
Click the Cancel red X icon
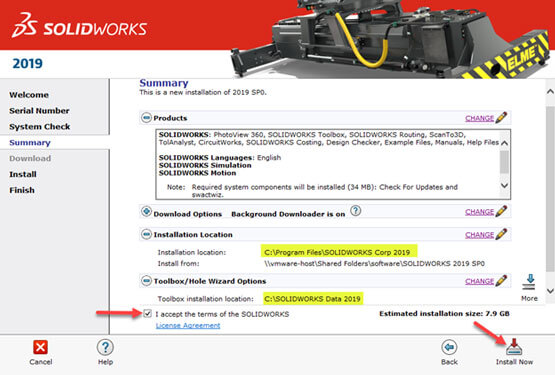[40, 347]
